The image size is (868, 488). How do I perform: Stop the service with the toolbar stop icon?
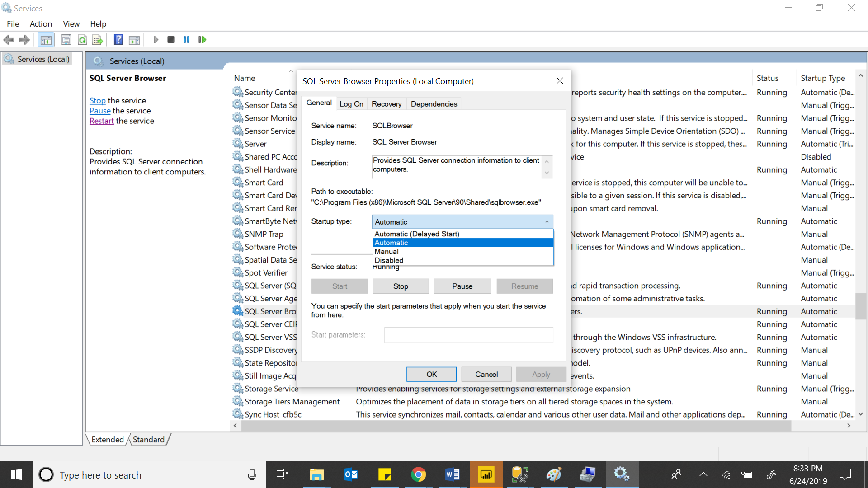[171, 39]
